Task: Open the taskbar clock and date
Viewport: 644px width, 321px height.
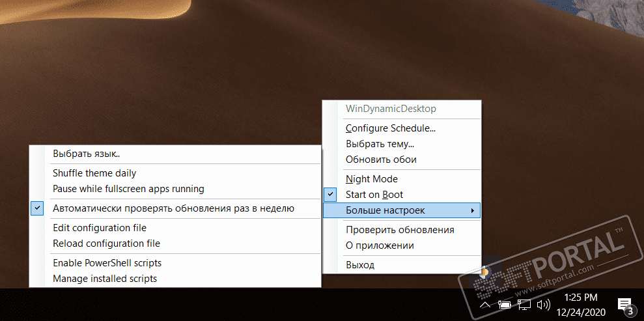Action: coord(581,304)
